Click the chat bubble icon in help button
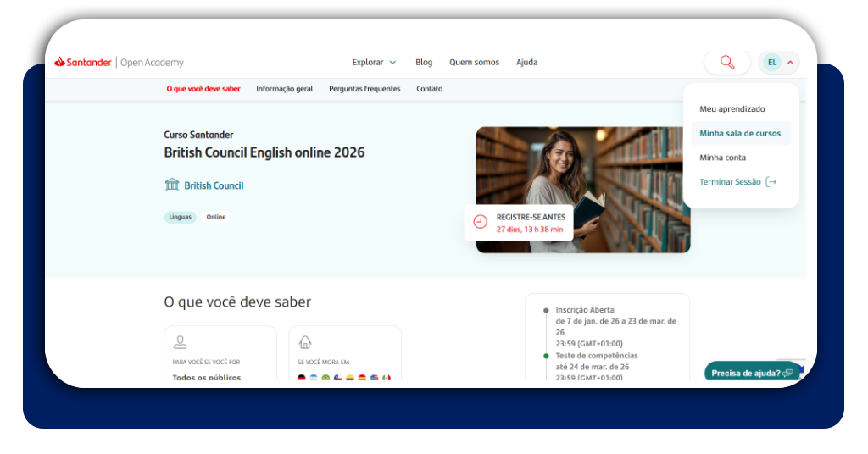The height and width of the screenshot is (454, 868). pyautogui.click(x=788, y=374)
